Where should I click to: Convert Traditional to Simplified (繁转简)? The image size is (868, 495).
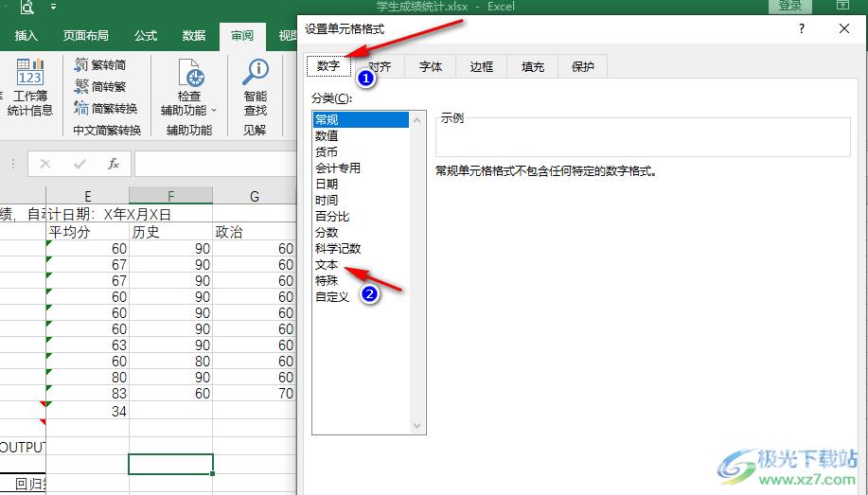coord(100,65)
